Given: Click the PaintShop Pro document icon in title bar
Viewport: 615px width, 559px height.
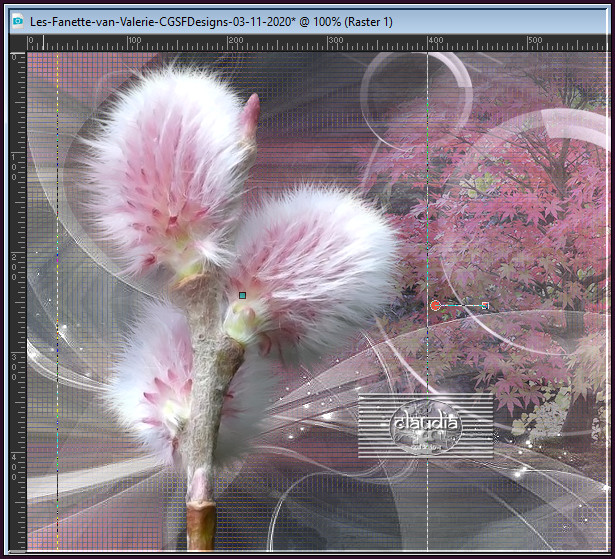Looking at the screenshot, I should (x=18, y=21).
